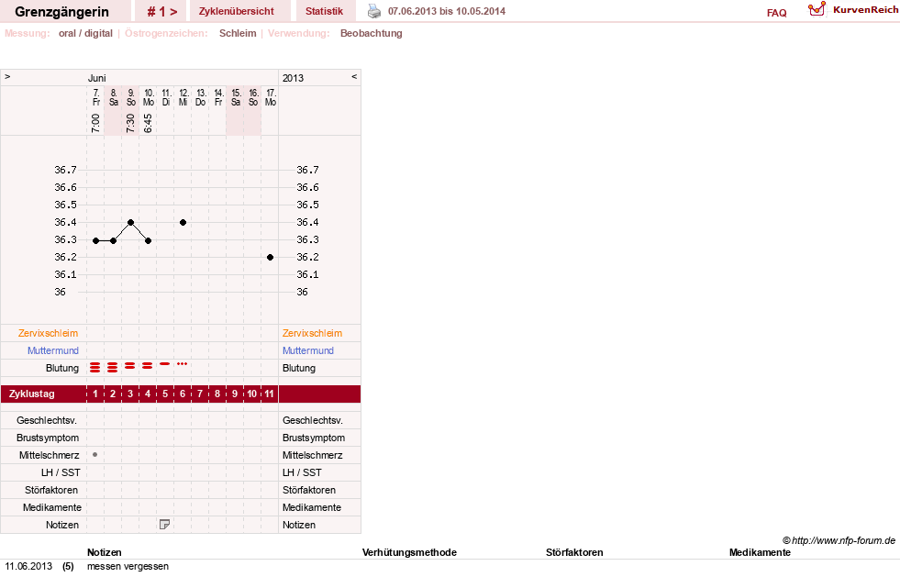Switch to the Statistik tab
Viewport: 900px width, 588px height.
[x=324, y=12]
